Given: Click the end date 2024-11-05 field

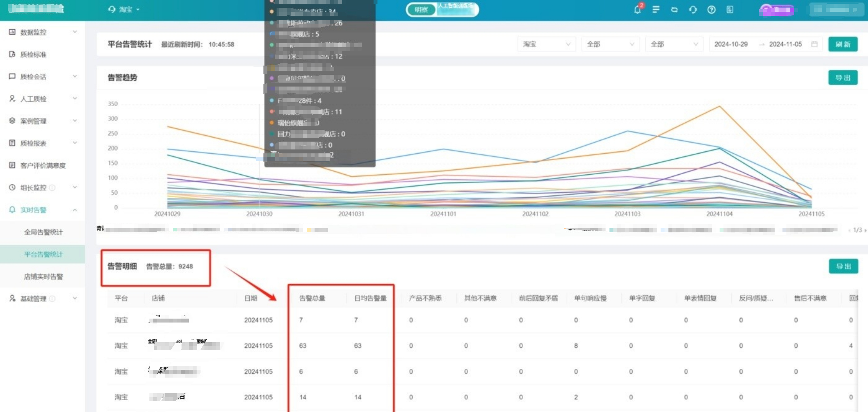Looking at the screenshot, I should pos(785,44).
